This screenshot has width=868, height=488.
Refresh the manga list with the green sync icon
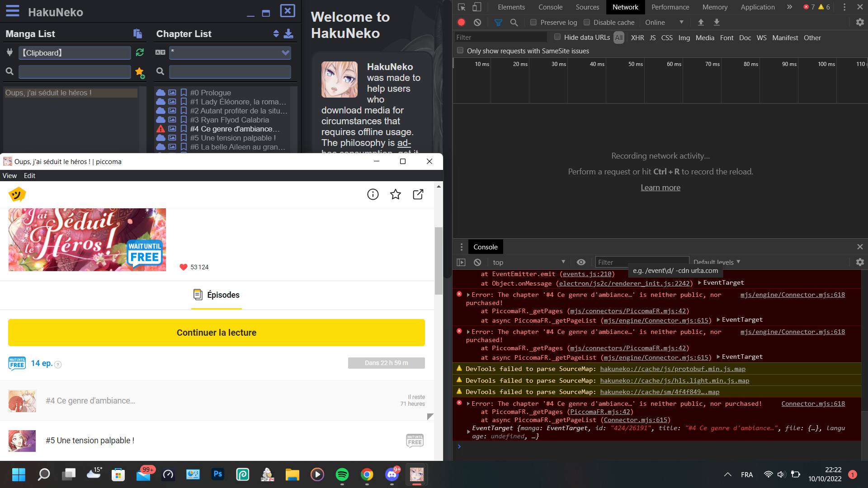point(139,52)
